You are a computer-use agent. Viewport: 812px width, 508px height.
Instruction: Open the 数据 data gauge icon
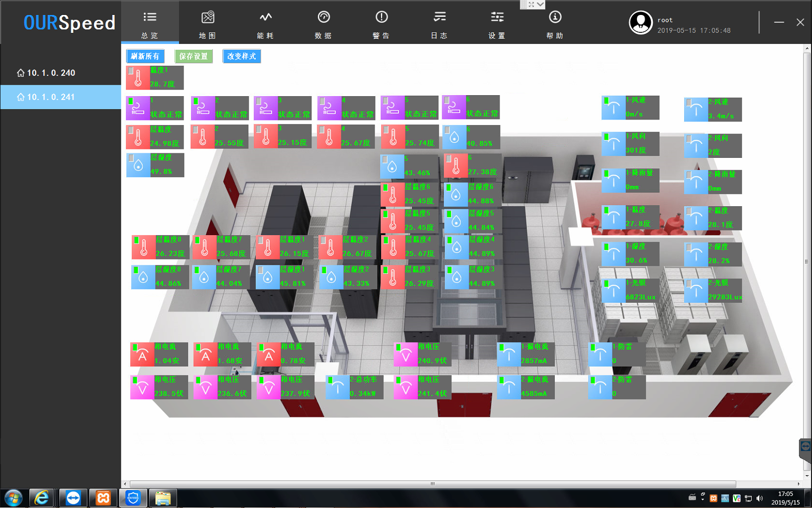pos(323,18)
